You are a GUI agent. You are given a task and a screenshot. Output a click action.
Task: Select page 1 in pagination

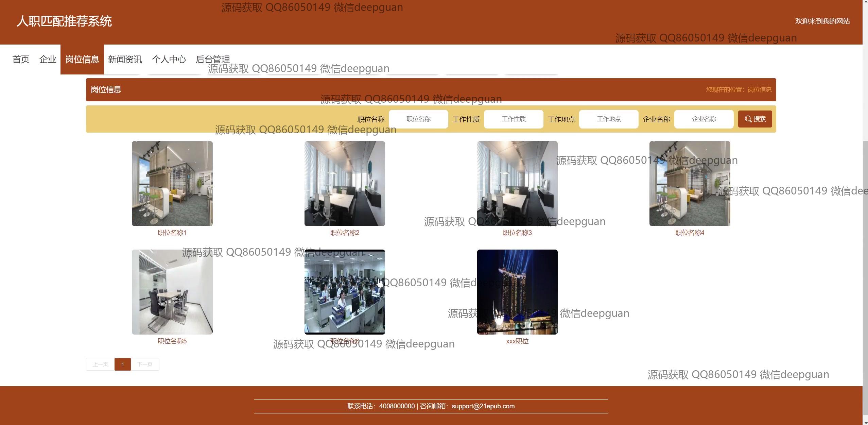(x=123, y=364)
